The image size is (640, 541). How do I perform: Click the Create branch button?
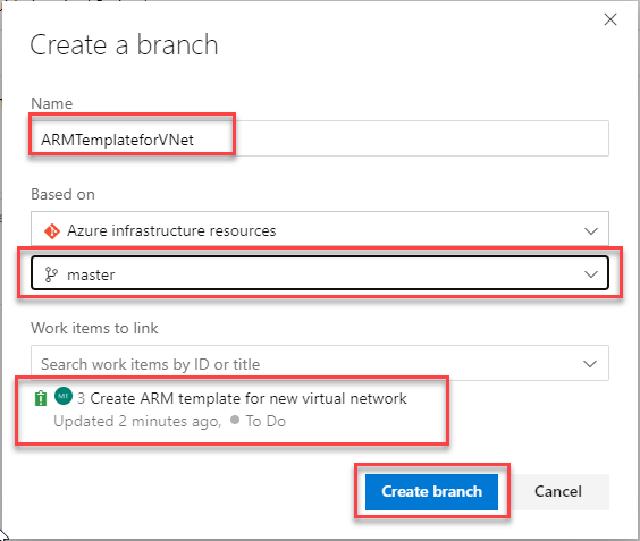pos(432,491)
